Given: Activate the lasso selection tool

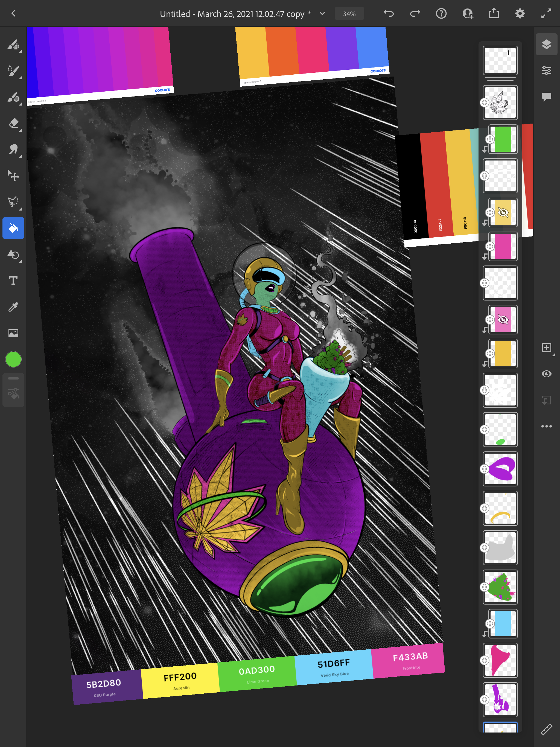Looking at the screenshot, I should tap(13, 202).
